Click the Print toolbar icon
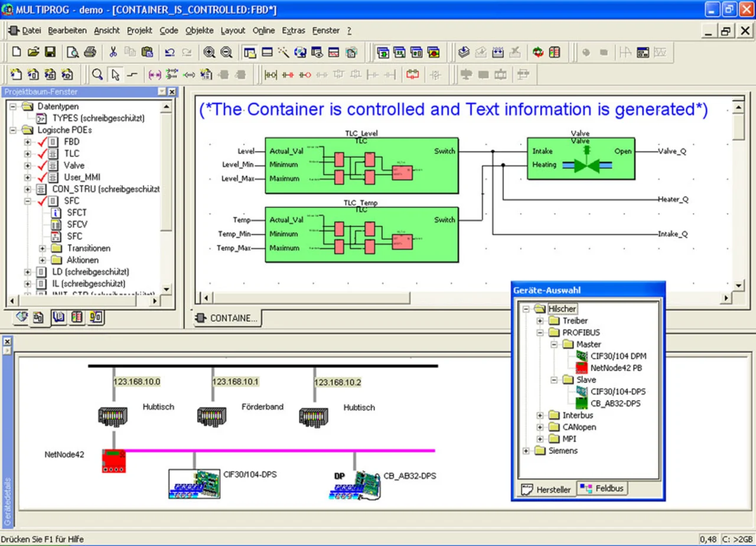The image size is (756, 546). tap(90, 52)
